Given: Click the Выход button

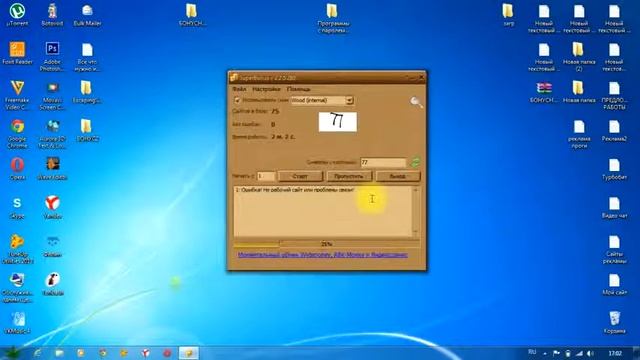Looking at the screenshot, I should [x=398, y=176].
